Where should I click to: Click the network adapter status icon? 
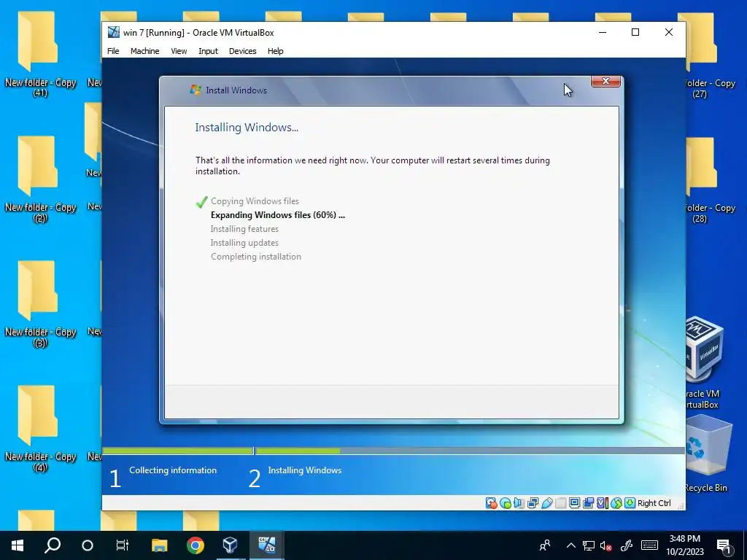[x=533, y=503]
